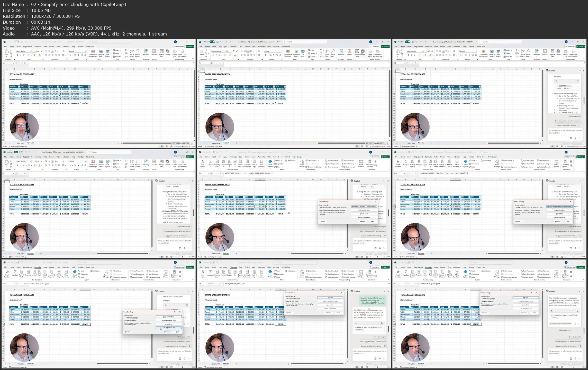Click Trace Precedents in the bottom-center frame
Image resolution: width=588 pixels, height=370 pixels.
pyautogui.click(x=332, y=271)
